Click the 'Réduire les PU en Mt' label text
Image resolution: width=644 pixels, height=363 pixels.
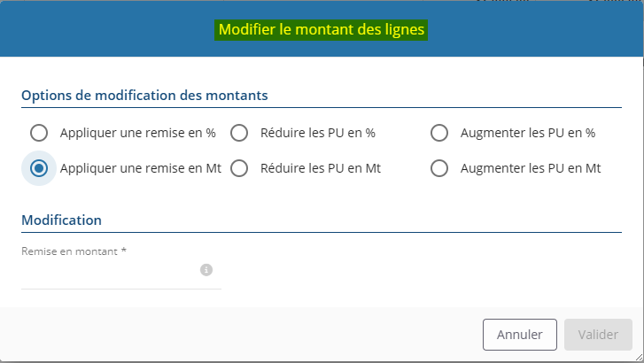321,168
